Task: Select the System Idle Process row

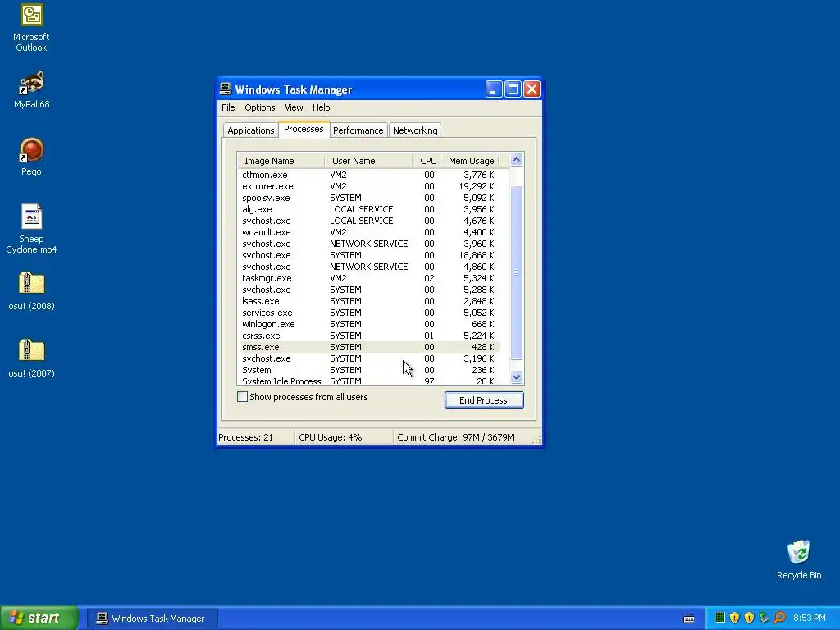Action: click(x=368, y=381)
